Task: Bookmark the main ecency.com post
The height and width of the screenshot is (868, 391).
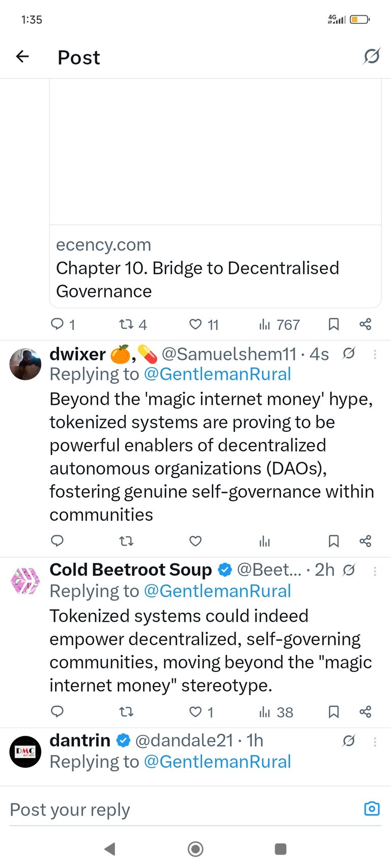Action: tap(333, 324)
